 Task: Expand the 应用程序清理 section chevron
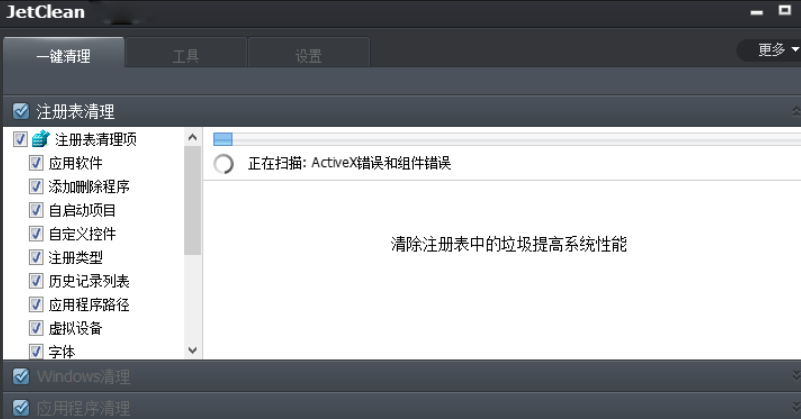click(x=796, y=408)
